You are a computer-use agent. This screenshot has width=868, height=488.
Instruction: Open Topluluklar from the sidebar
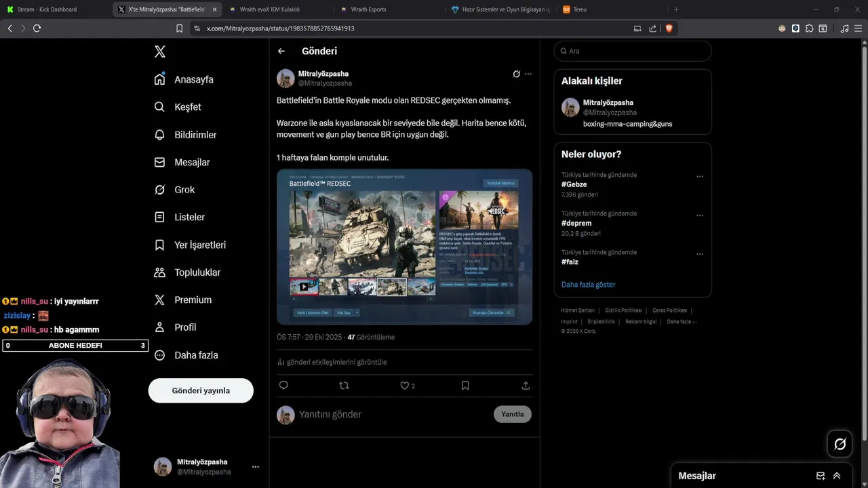(187, 272)
